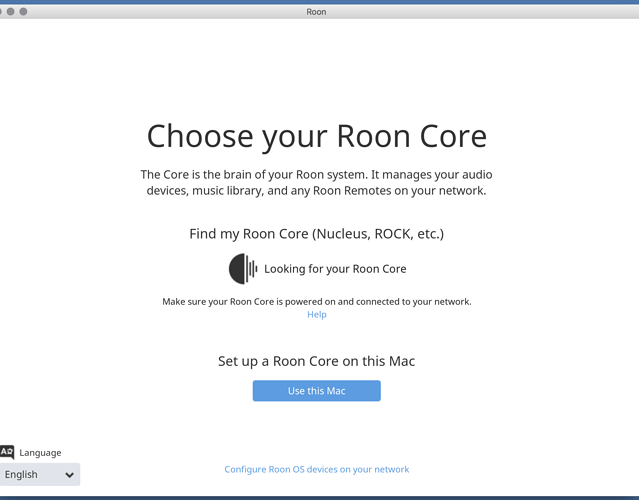The height and width of the screenshot is (500, 639).
Task: Click the window zoom button in title bar
Action: [24, 11]
